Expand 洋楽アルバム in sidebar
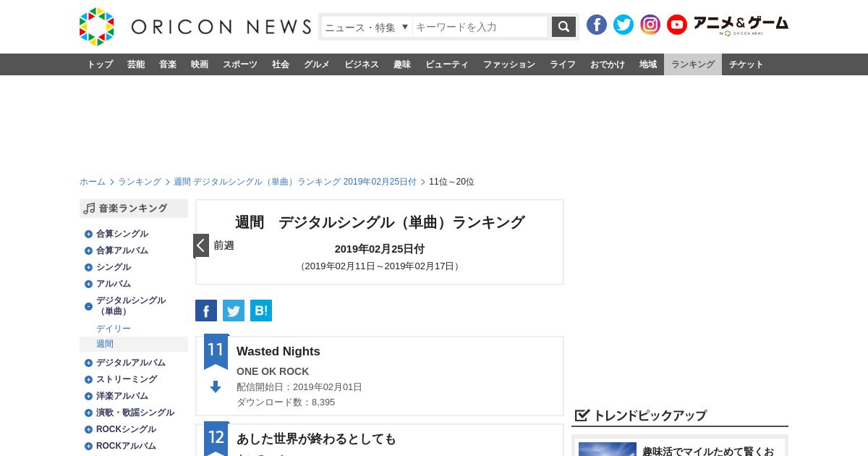The width and height of the screenshot is (868, 456). [88, 396]
